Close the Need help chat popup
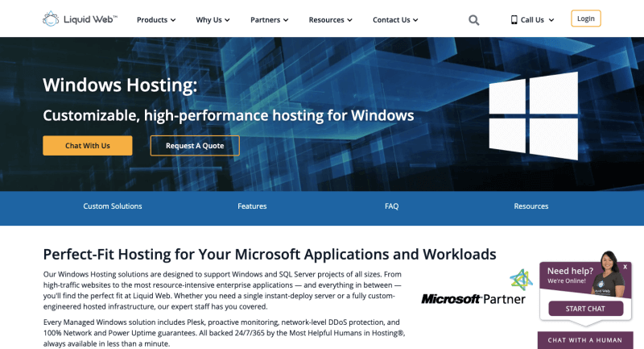Viewport: 644px width, 349px height. (625, 267)
